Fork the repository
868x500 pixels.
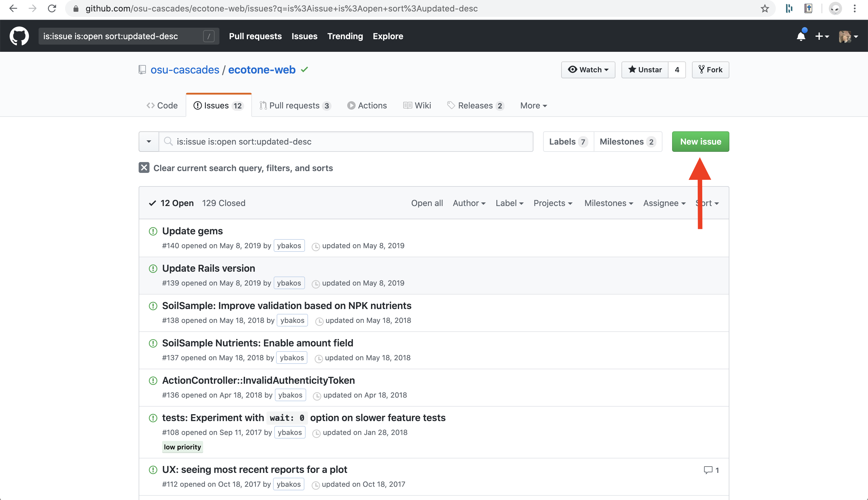[710, 70]
